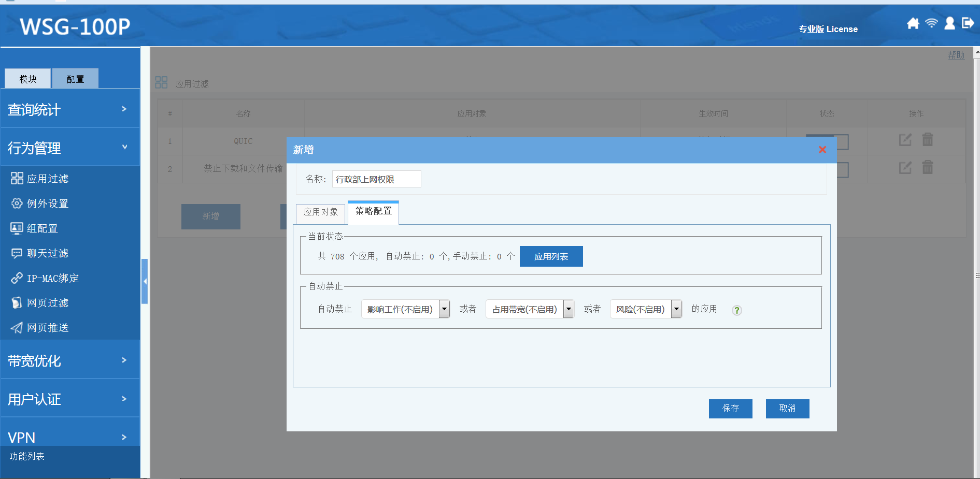The width and height of the screenshot is (980, 479).
Task: Click the help question mark icon
Action: pyautogui.click(x=736, y=310)
